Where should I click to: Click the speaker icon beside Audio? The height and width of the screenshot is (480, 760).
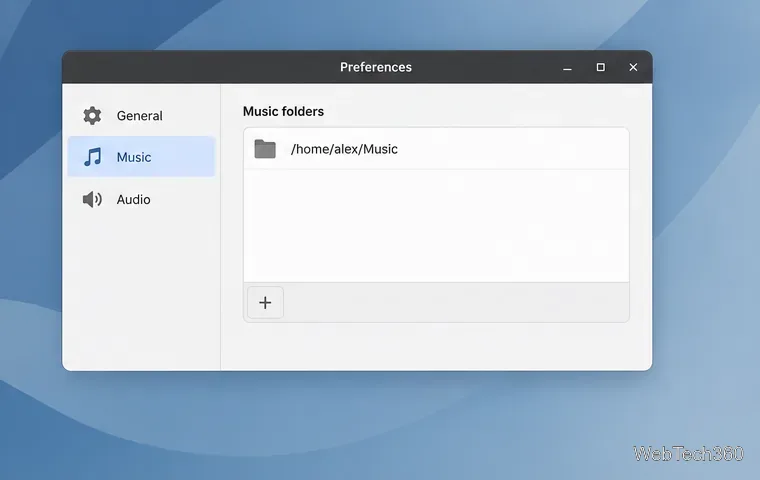tap(92, 199)
